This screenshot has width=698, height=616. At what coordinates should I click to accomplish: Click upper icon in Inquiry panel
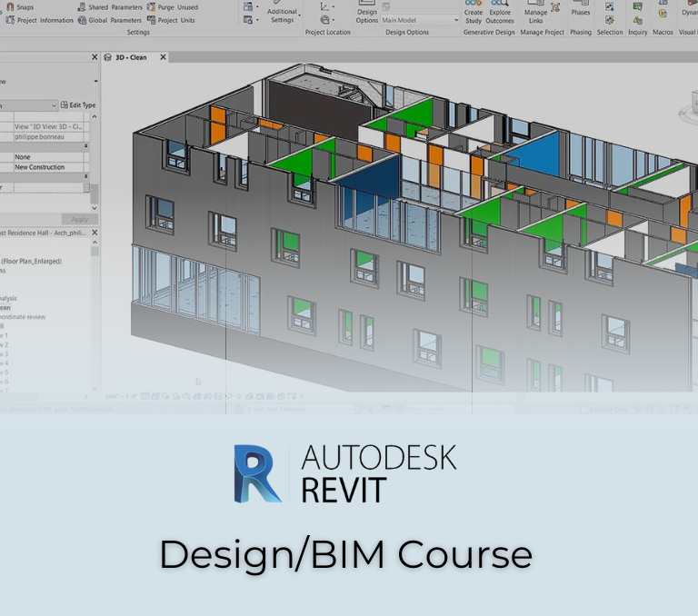[x=637, y=7]
